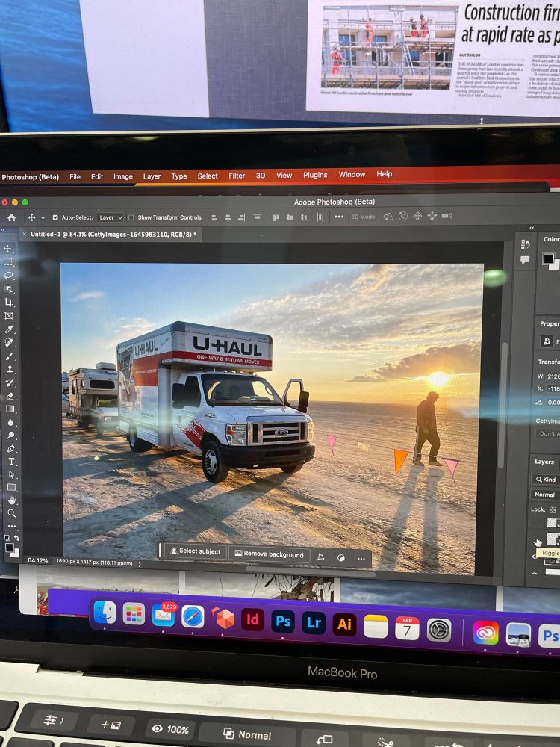Expand status bar info arrow menu
The width and height of the screenshot is (560, 747).
tap(140, 564)
